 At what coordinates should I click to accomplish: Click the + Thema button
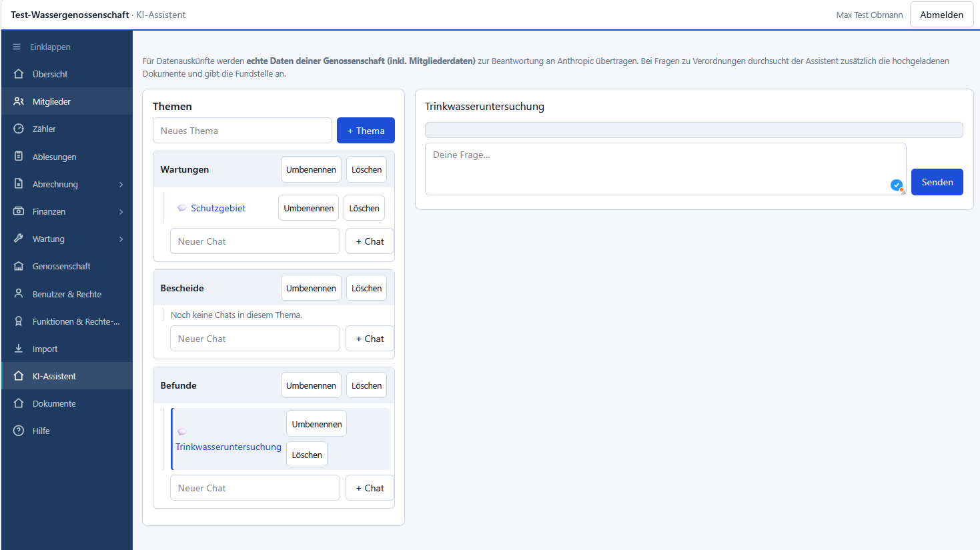pyautogui.click(x=366, y=131)
